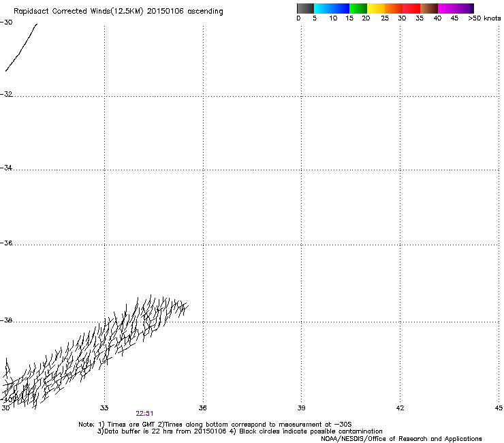The width and height of the screenshot is (504, 443).
Task: Select the brown 35-40 knots color band
Action: (x=429, y=8)
